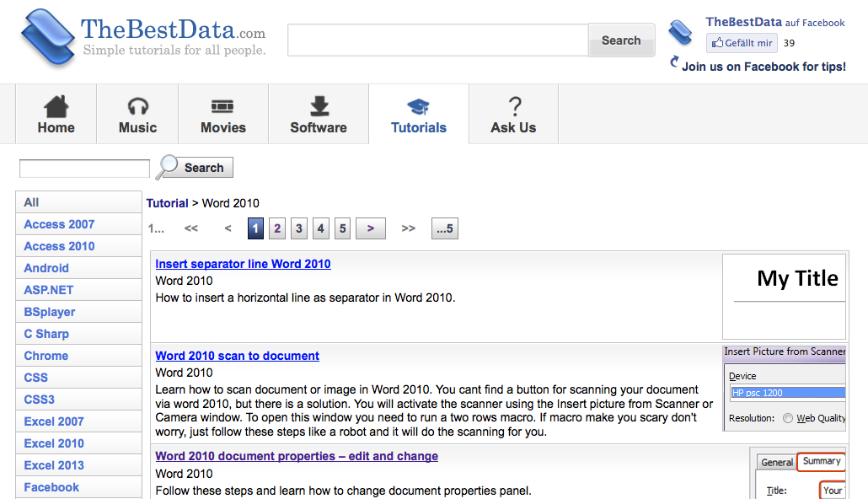Click the Facebook widget blue logo icon
The image size is (868, 499).
point(680,33)
